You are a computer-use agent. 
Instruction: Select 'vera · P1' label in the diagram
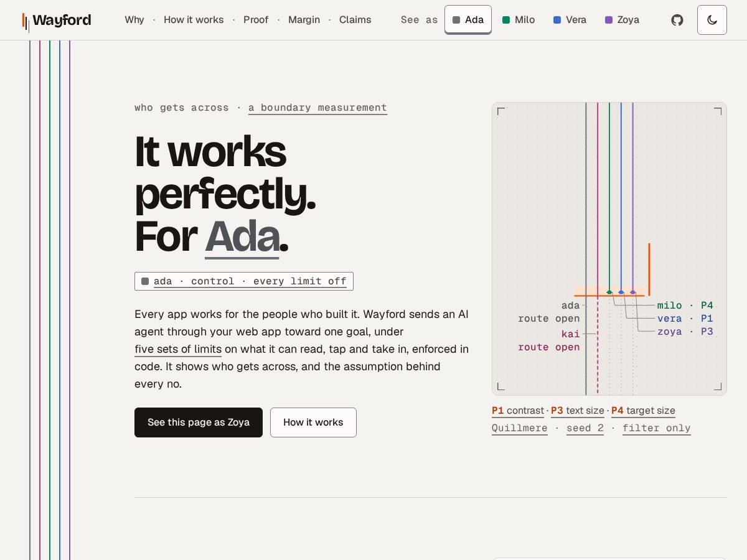point(685,319)
